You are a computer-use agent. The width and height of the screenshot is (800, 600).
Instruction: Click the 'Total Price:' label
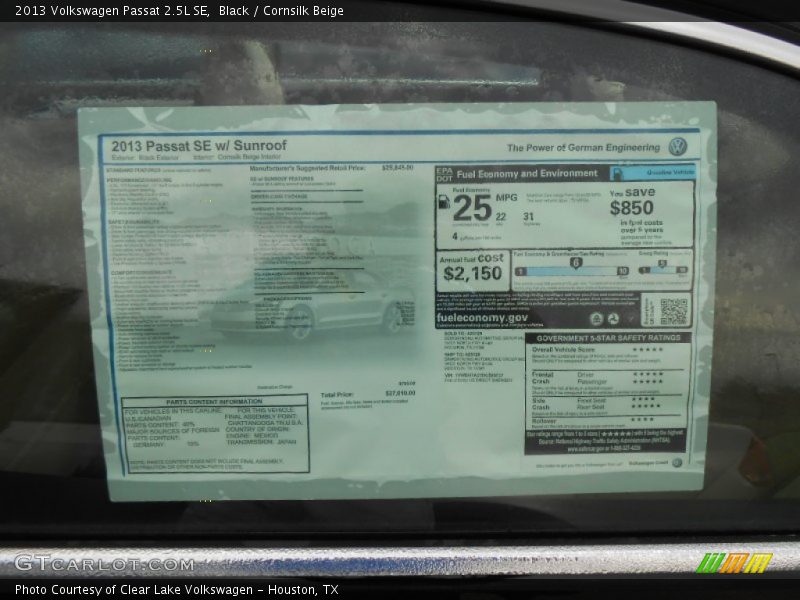coord(337,394)
